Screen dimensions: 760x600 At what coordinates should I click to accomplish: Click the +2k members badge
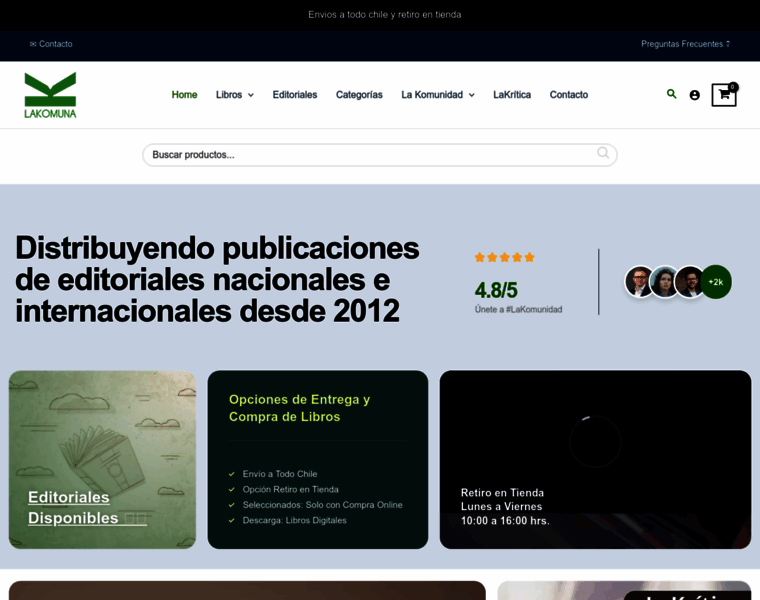coord(716,282)
